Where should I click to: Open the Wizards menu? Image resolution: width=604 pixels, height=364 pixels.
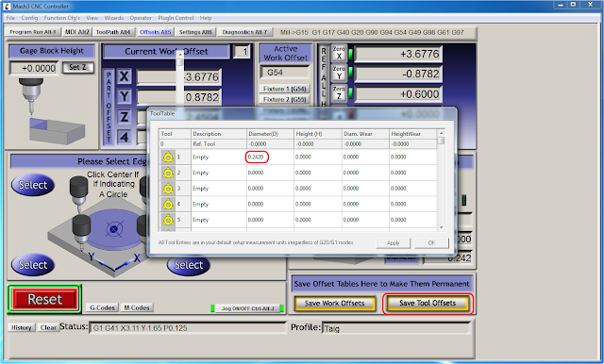(114, 18)
